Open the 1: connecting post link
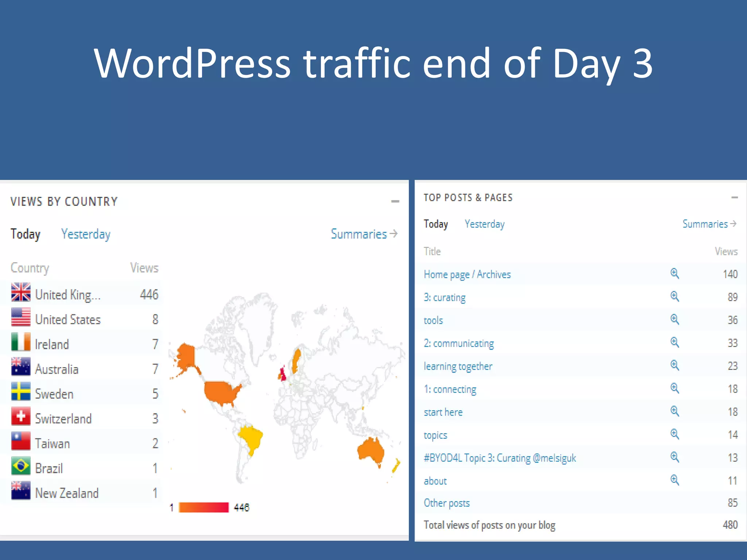The image size is (747, 560). (450, 389)
